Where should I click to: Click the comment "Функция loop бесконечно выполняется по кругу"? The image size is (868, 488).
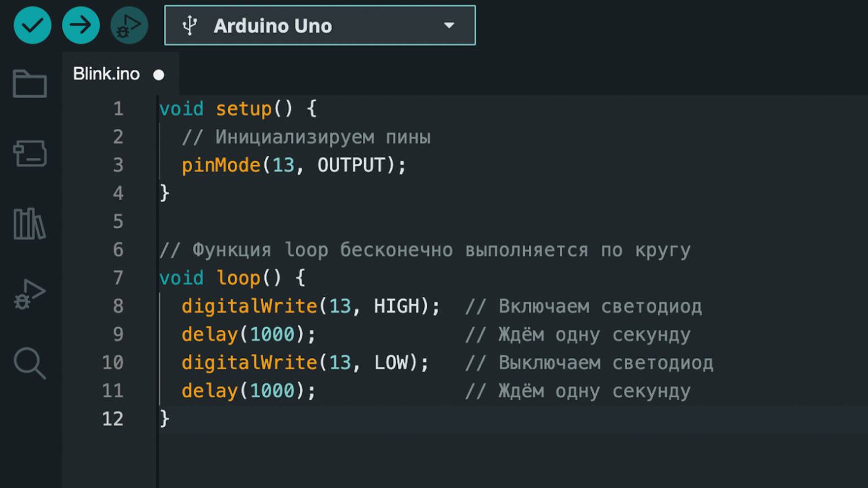pos(425,250)
